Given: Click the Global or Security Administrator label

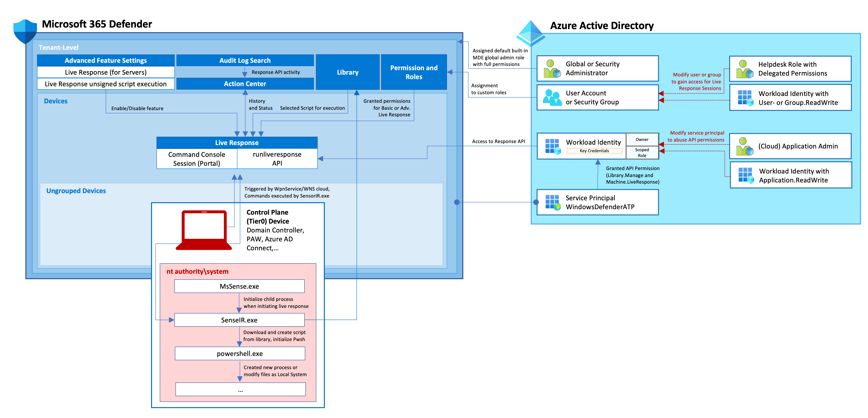Looking at the screenshot, I should [593, 68].
